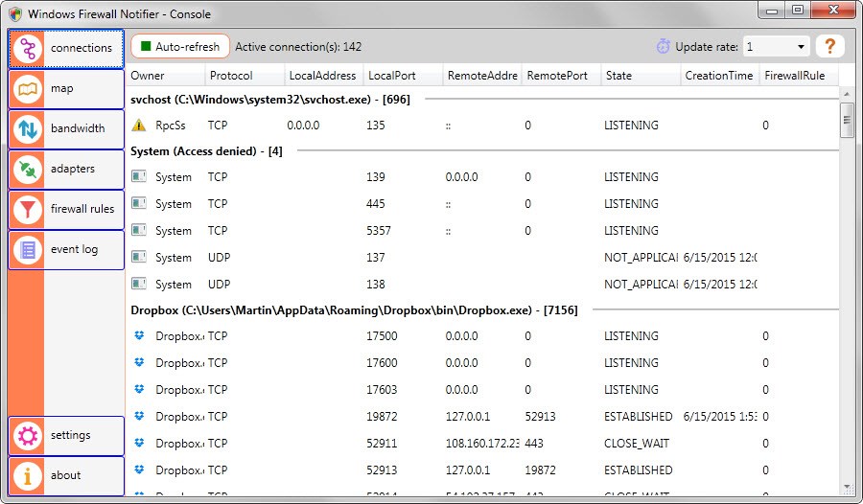
Task: Open the event log list icon
Action: click(x=28, y=250)
